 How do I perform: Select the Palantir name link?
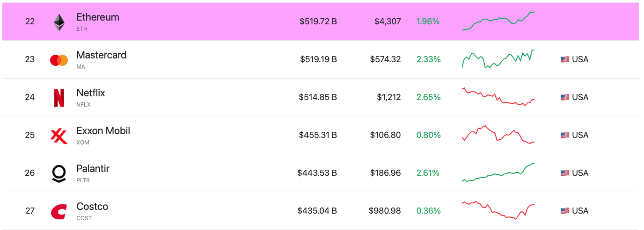point(93,169)
